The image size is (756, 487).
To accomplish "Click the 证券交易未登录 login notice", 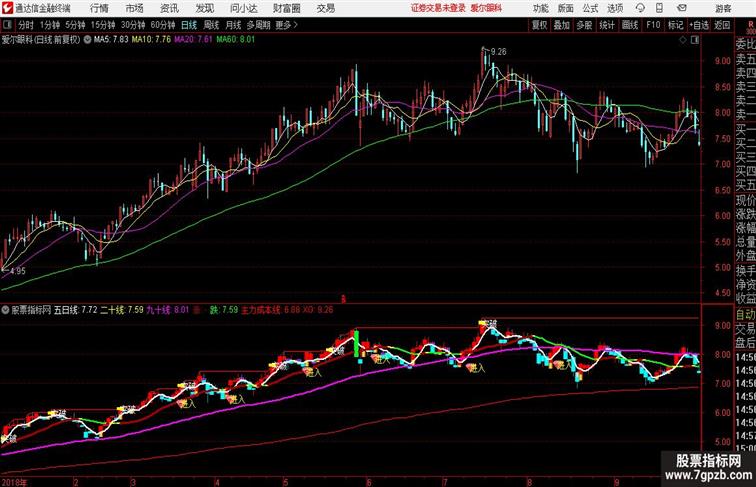I will click(x=438, y=8).
